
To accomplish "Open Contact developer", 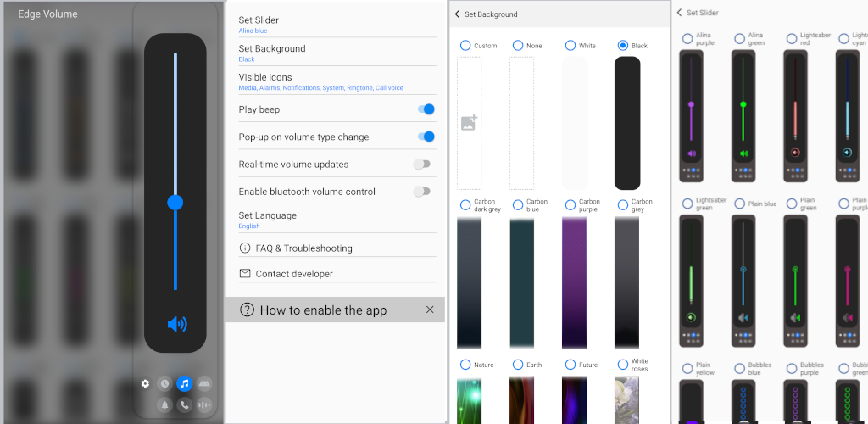I will [337, 273].
